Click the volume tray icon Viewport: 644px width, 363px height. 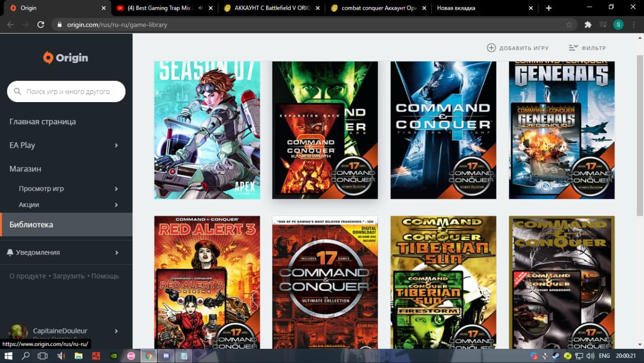tap(589, 356)
